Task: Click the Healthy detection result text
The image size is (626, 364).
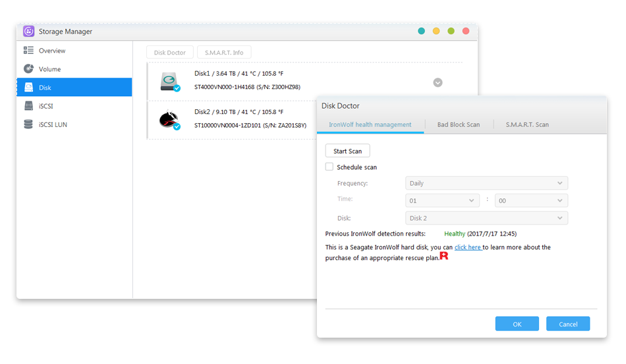Action: (455, 234)
